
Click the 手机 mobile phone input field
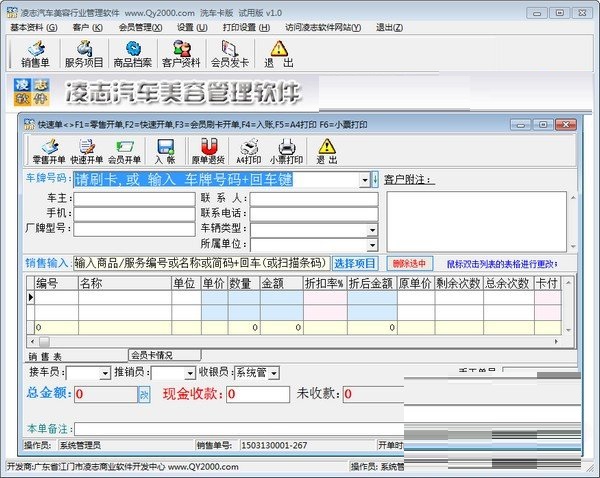134,214
